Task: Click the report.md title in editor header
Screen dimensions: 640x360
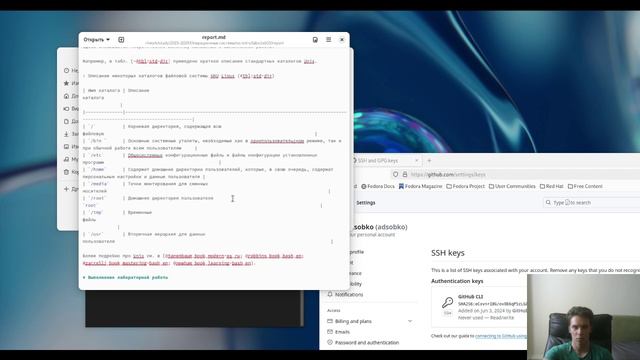Action: point(213,37)
